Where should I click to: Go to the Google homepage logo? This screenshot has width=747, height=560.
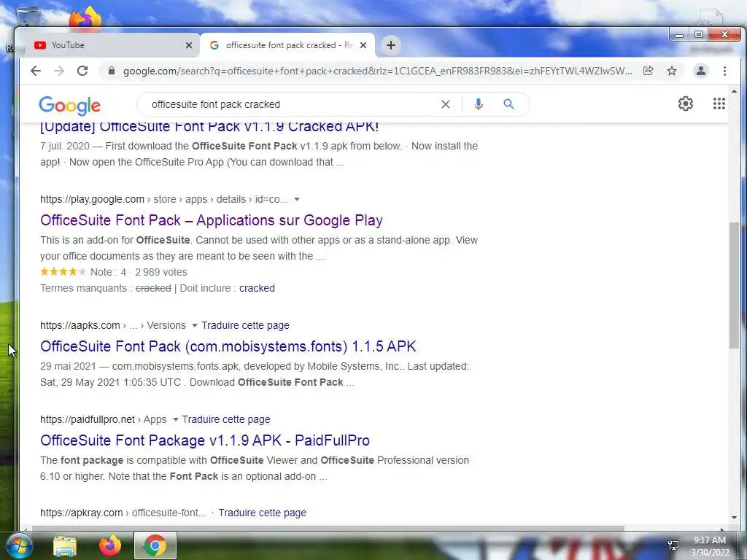(x=69, y=106)
